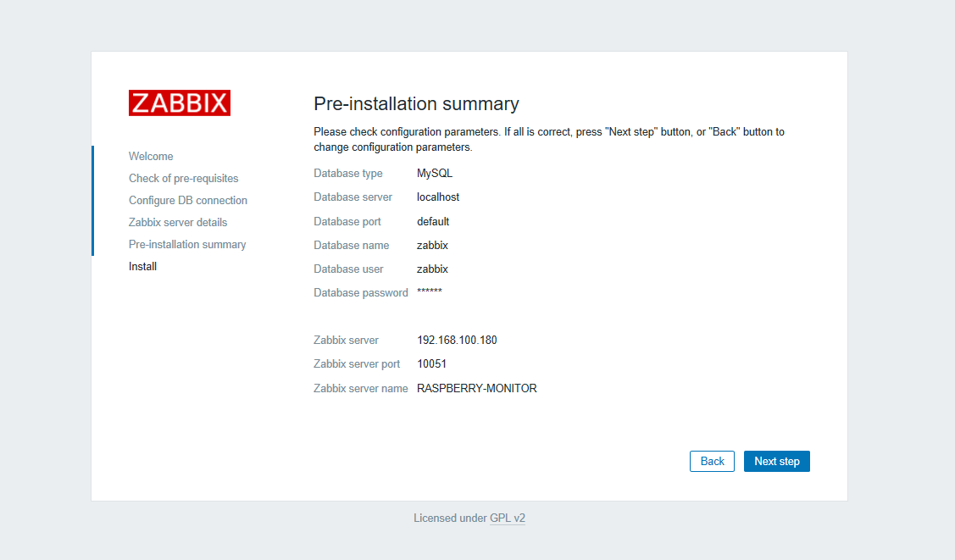Image resolution: width=955 pixels, height=560 pixels.
Task: Click the 10051 server port value
Action: (431, 363)
